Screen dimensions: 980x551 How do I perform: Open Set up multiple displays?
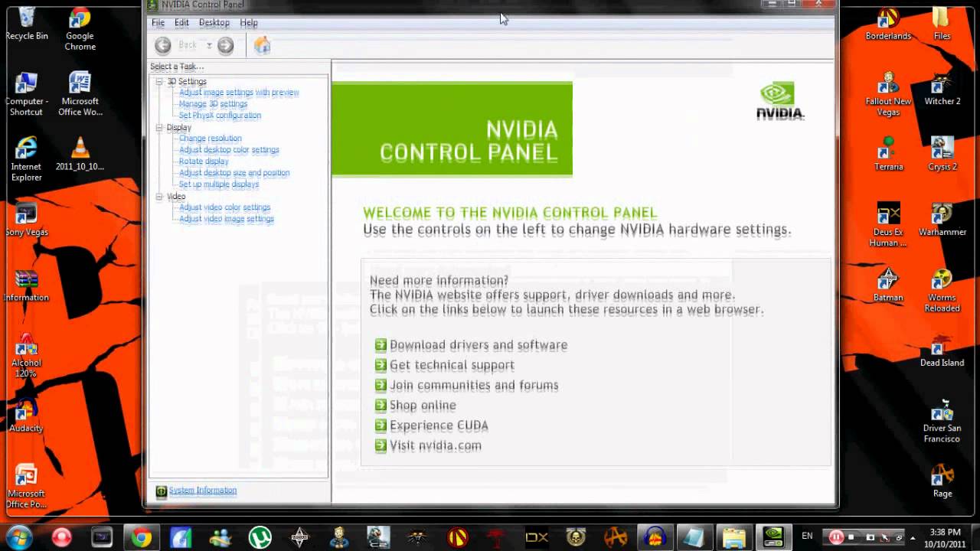(x=219, y=184)
